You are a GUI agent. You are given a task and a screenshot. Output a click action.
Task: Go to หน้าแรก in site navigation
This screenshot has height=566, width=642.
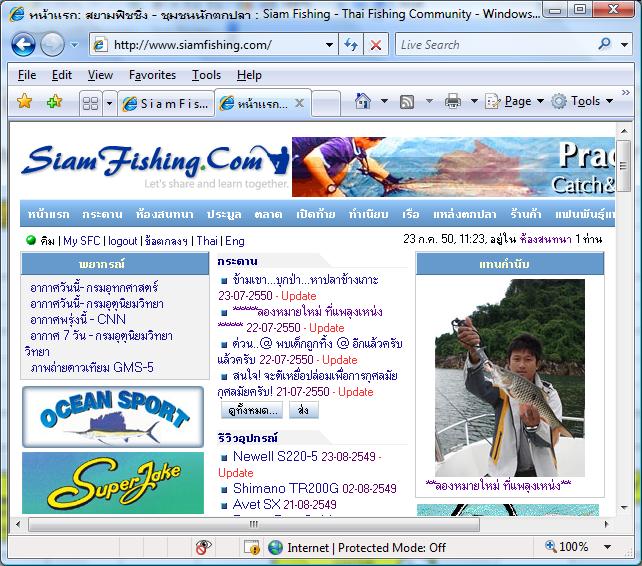tap(48, 214)
